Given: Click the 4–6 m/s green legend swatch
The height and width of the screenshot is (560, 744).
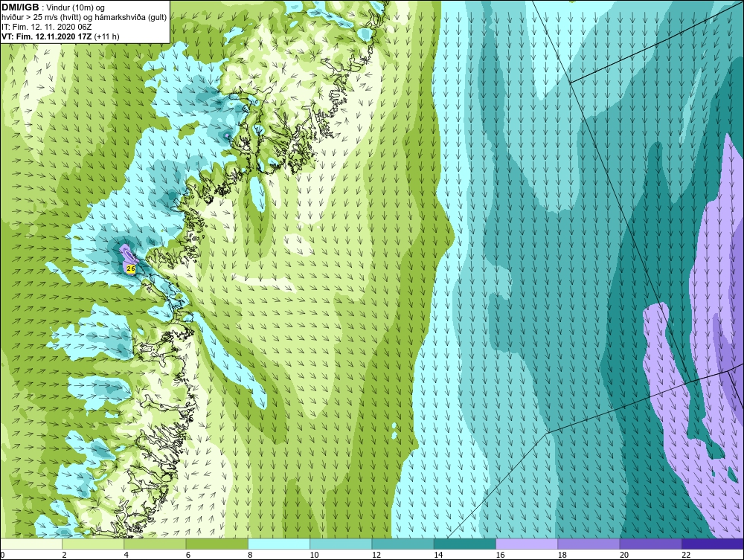Looking at the screenshot, I should (155, 544).
